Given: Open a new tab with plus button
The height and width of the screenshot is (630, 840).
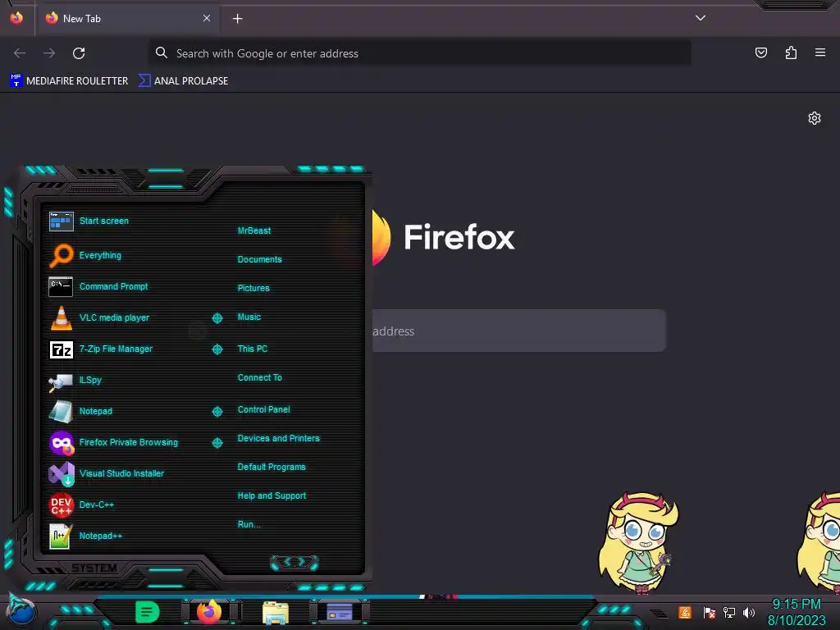Looking at the screenshot, I should point(237,19).
